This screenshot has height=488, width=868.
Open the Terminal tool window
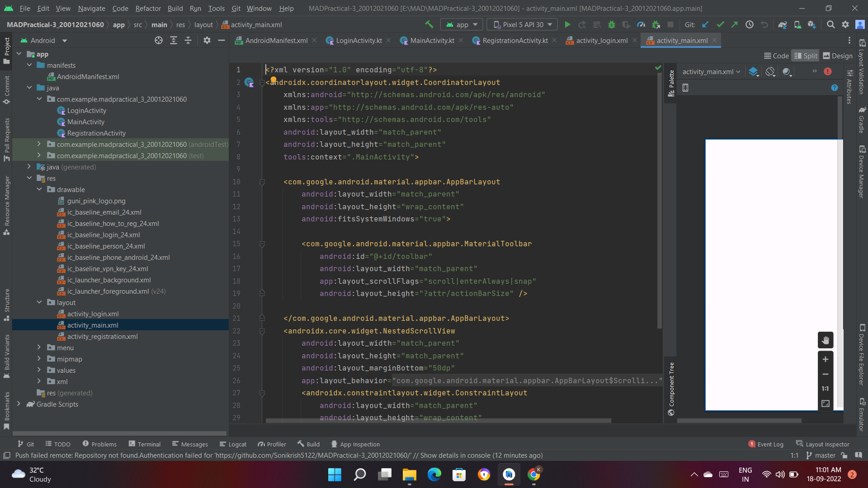[145, 444]
